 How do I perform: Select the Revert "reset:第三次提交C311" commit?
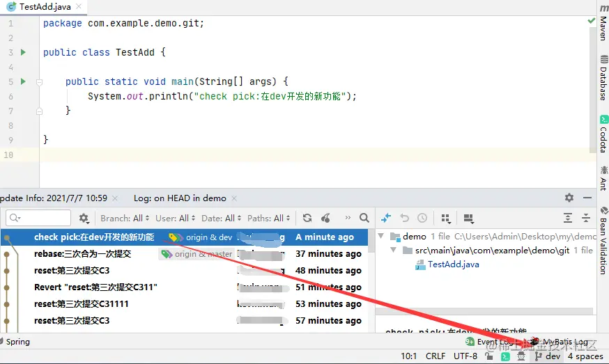(x=184, y=287)
